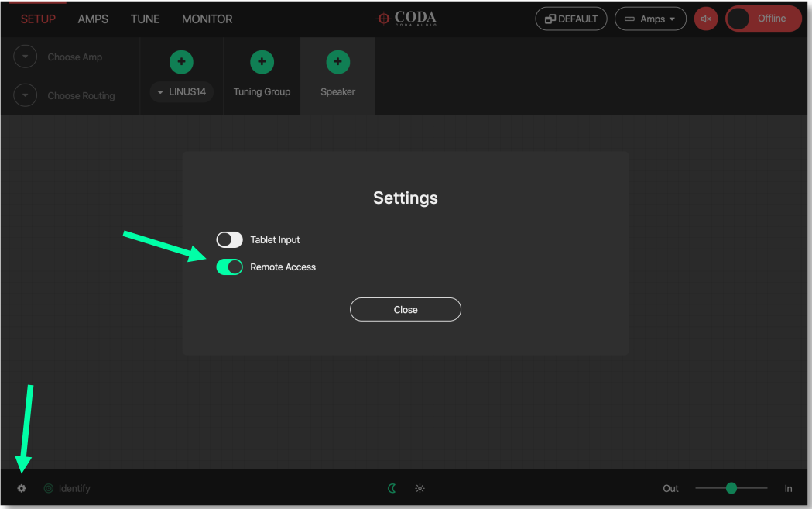Screen dimensions: 812x509
Task: Switch to the AMPS tab
Action: pyautogui.click(x=93, y=19)
